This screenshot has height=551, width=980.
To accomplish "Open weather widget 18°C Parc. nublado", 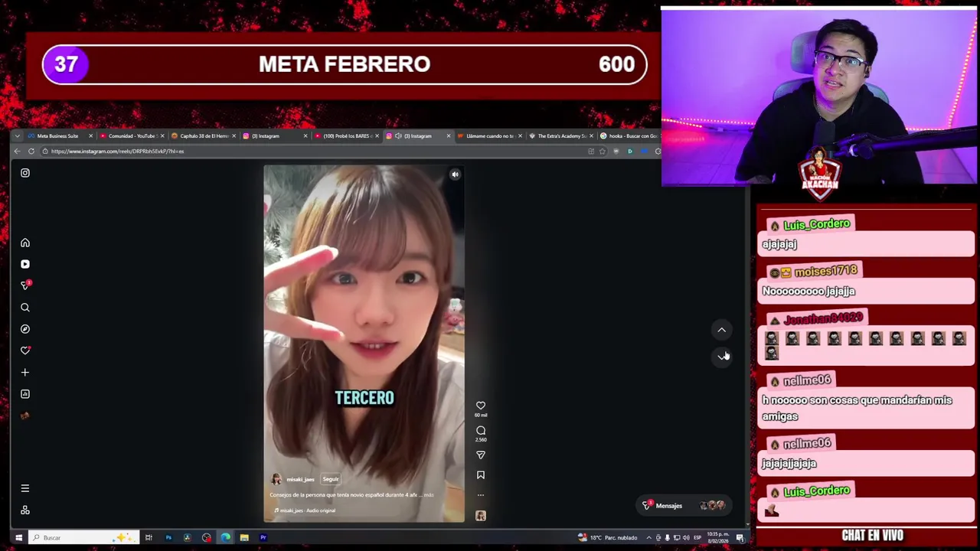I will [x=607, y=538].
